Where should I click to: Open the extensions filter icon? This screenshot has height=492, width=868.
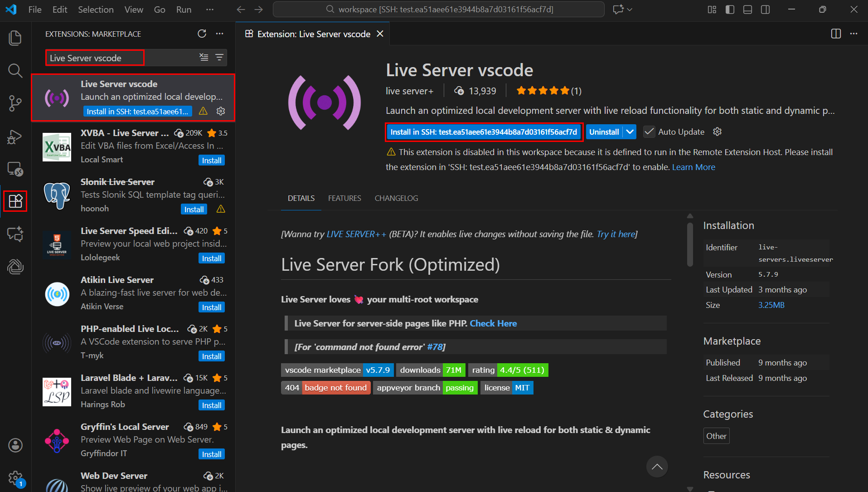[x=219, y=58]
